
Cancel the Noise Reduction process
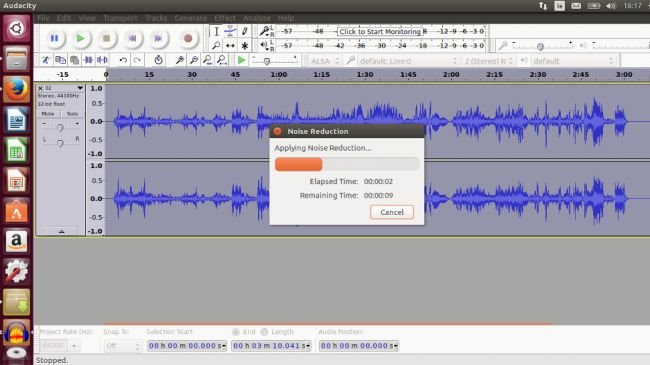click(392, 212)
